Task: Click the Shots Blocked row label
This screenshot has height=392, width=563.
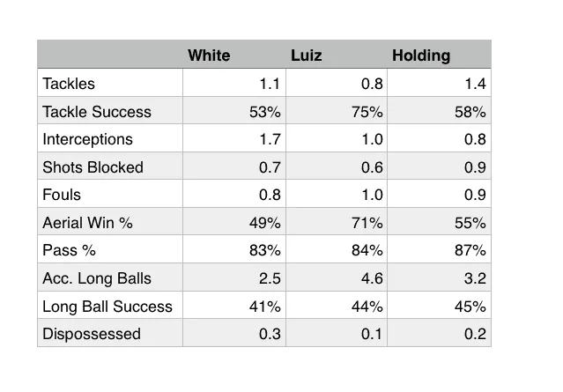Action: pos(93,167)
